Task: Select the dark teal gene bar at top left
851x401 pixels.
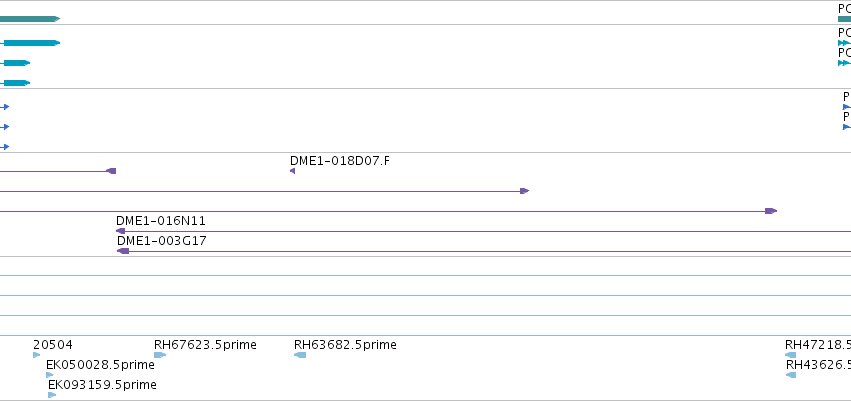Action: point(30,19)
